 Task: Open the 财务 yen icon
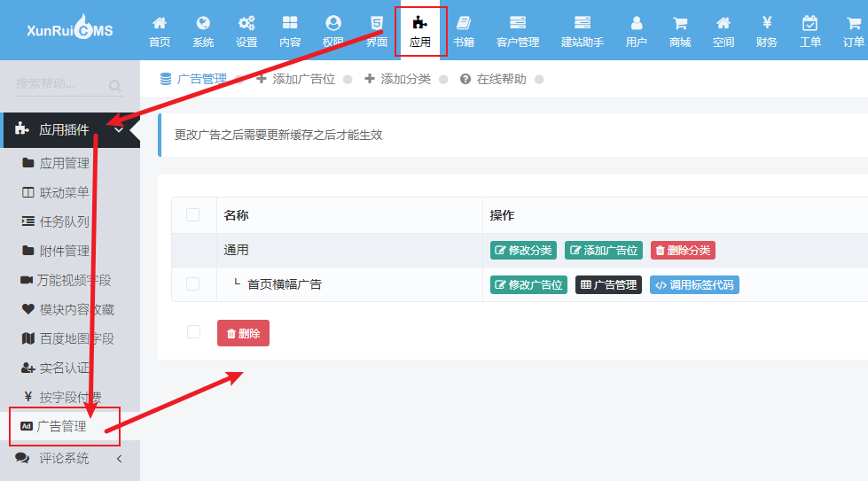pyautogui.click(x=767, y=23)
